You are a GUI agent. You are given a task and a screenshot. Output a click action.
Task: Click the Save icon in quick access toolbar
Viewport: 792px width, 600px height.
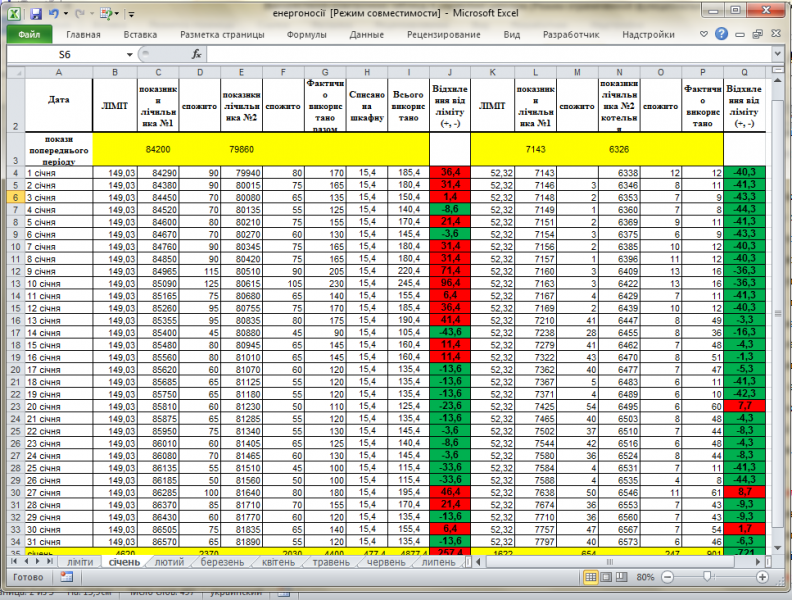[36, 15]
